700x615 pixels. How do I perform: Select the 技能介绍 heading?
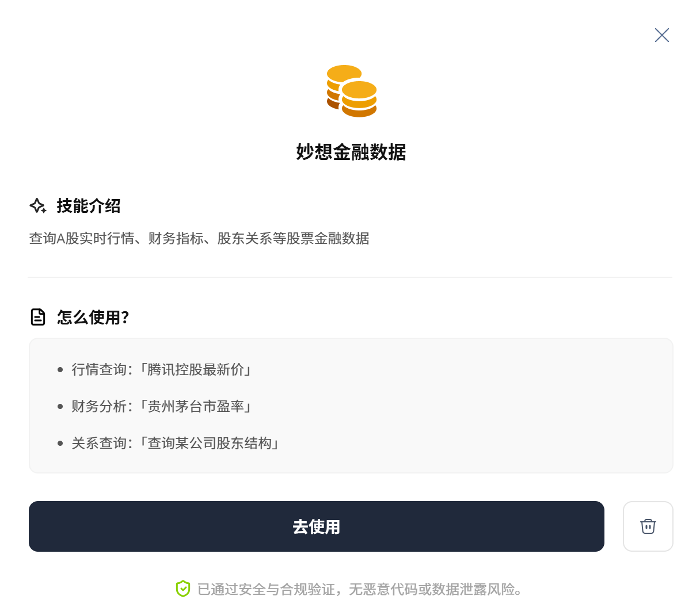[89, 206]
